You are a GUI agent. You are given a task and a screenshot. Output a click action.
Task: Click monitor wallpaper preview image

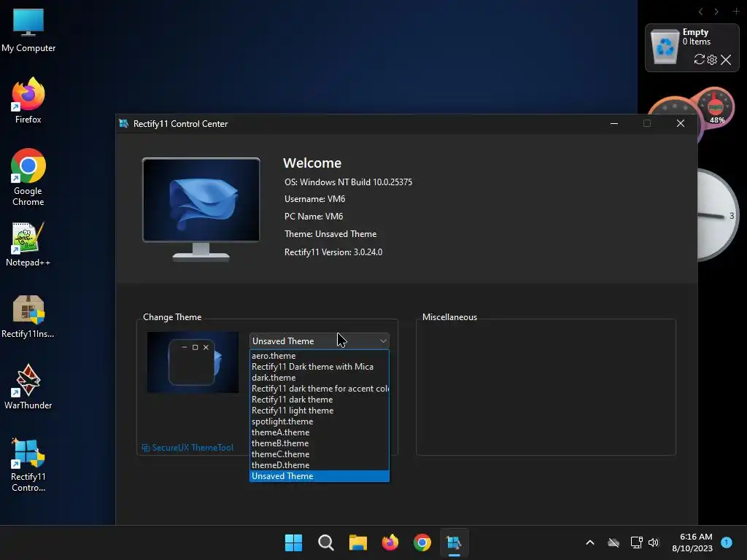pos(201,200)
